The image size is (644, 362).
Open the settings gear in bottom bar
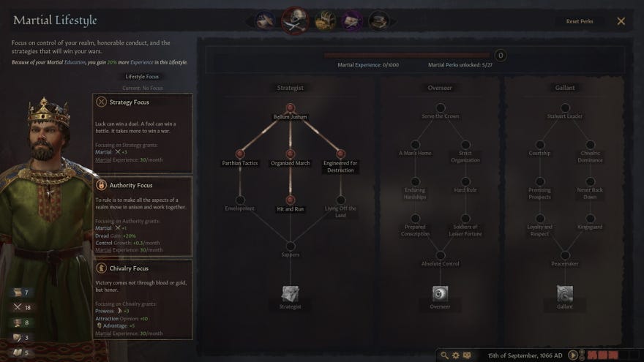455,355
